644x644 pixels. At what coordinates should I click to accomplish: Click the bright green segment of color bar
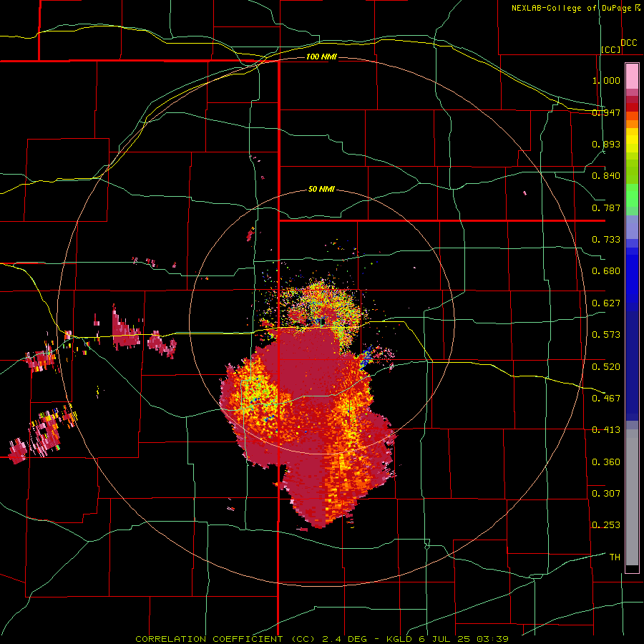click(x=632, y=195)
